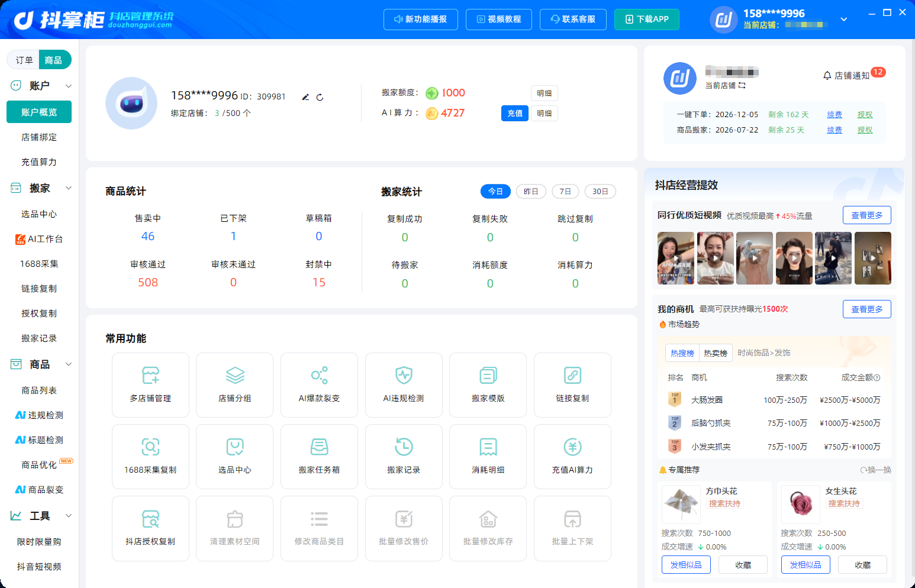
Task: Open AI工作台 in sidebar
Action: pos(39,239)
